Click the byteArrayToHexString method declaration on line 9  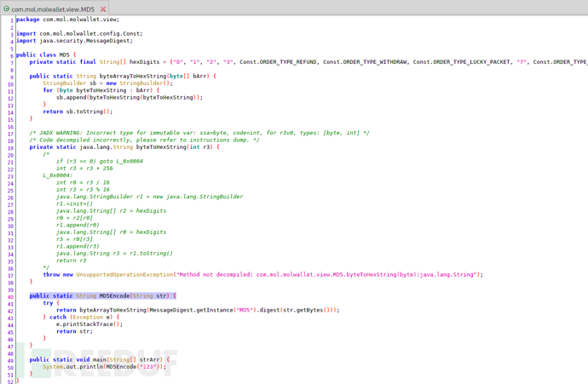click(x=123, y=76)
